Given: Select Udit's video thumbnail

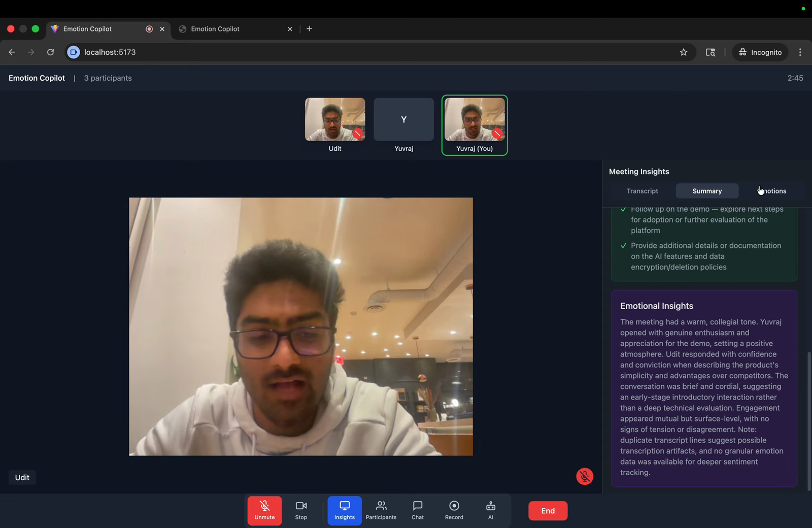Looking at the screenshot, I should coord(335,119).
